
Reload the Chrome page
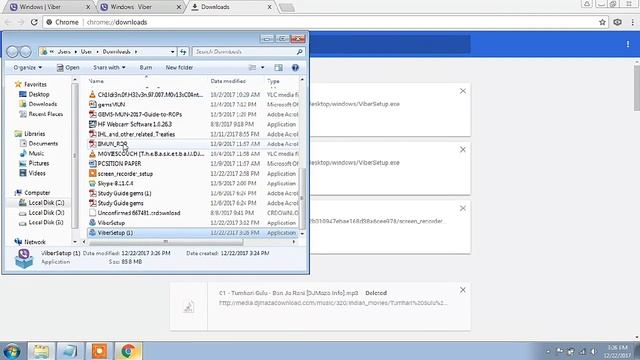click(x=34, y=22)
